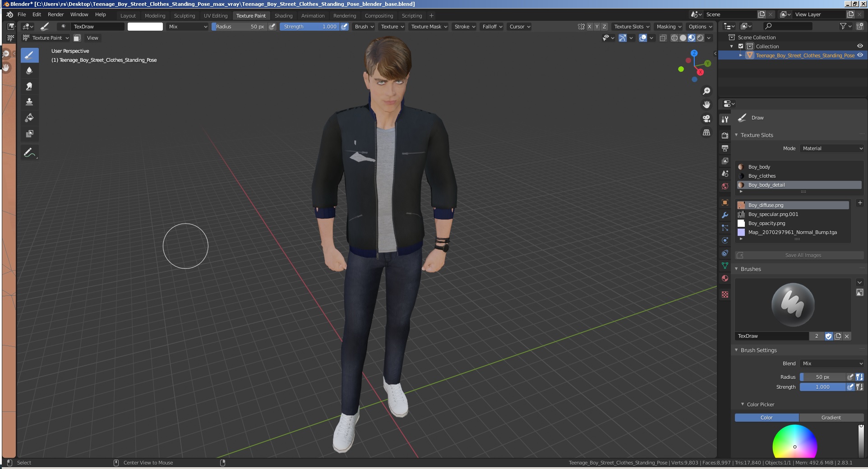Open the World properties tab

pyautogui.click(x=725, y=186)
